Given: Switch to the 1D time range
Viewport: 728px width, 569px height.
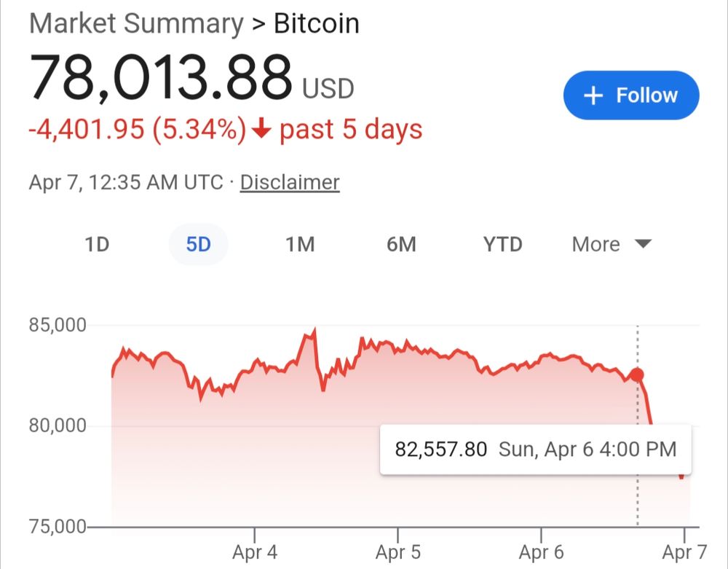Looking at the screenshot, I should coord(97,245).
